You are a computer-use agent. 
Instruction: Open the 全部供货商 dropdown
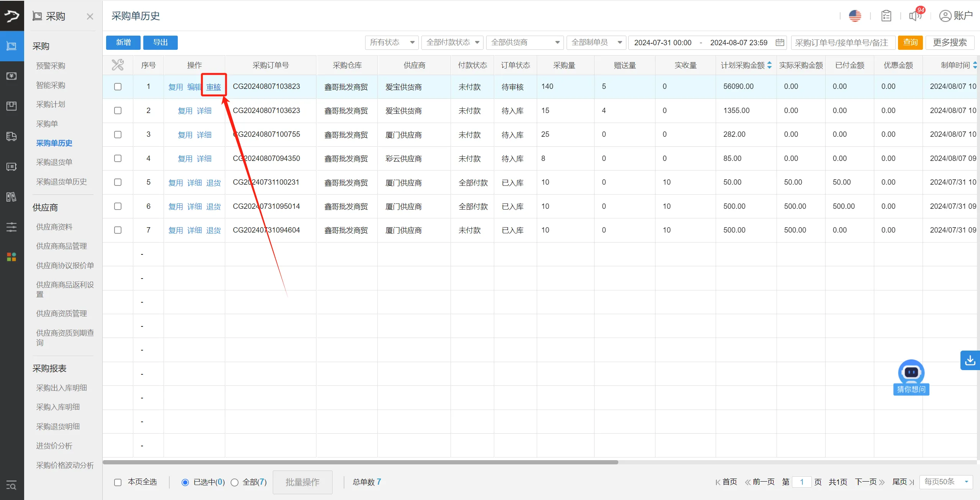pyautogui.click(x=524, y=43)
